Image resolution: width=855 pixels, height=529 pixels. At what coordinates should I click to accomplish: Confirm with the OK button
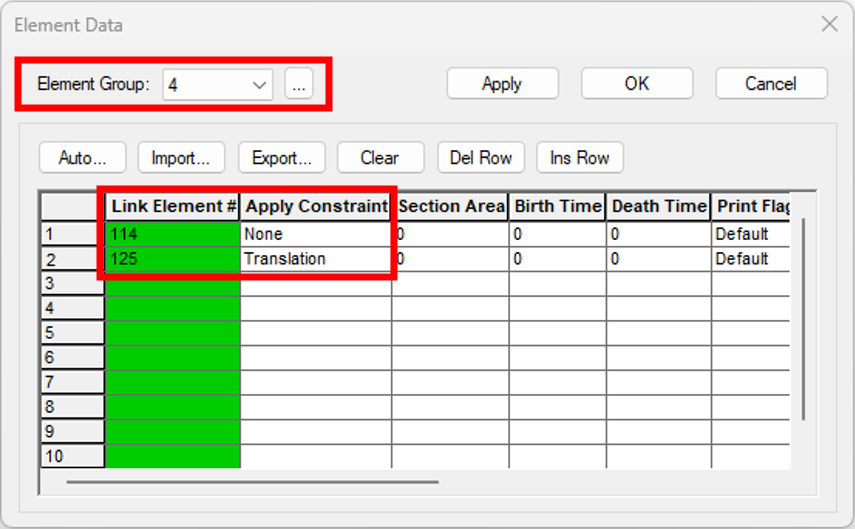tap(637, 83)
